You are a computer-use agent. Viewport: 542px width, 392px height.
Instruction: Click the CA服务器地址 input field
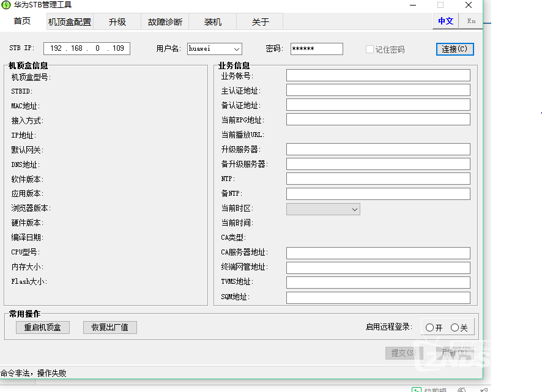click(378, 253)
